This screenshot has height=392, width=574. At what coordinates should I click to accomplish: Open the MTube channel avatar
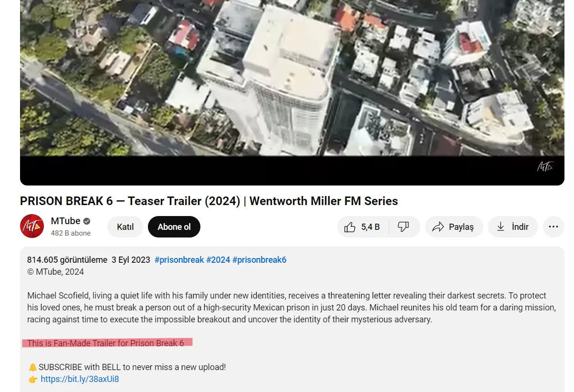pyautogui.click(x=32, y=226)
